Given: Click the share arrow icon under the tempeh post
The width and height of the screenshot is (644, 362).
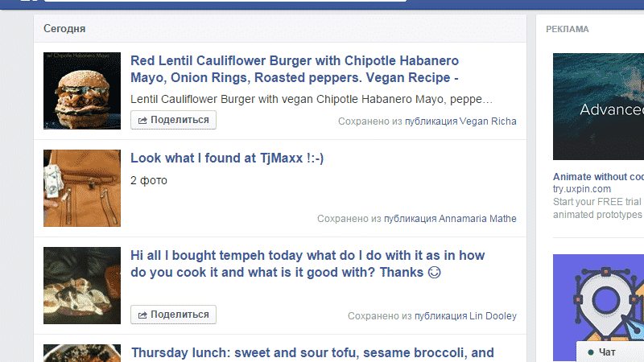Looking at the screenshot, I should [x=142, y=315].
